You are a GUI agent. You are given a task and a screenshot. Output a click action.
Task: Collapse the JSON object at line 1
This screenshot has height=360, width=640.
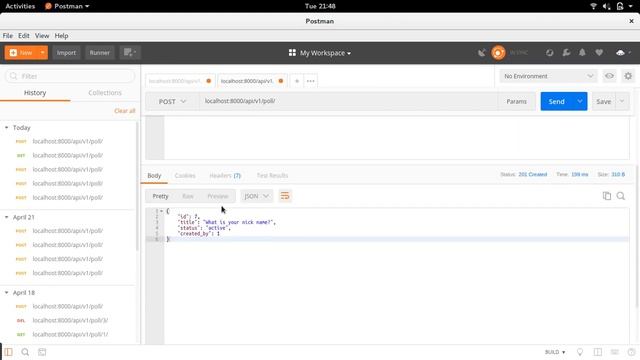tap(162, 211)
